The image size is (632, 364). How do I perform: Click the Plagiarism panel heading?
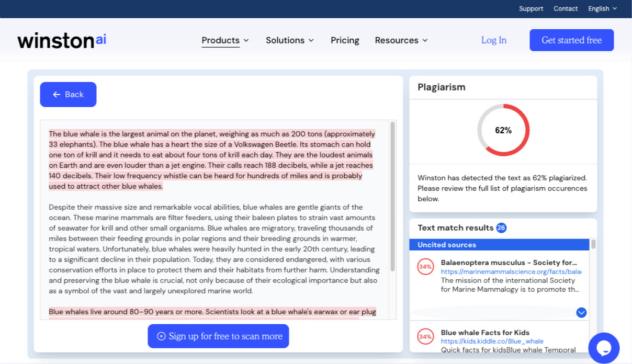coord(441,87)
